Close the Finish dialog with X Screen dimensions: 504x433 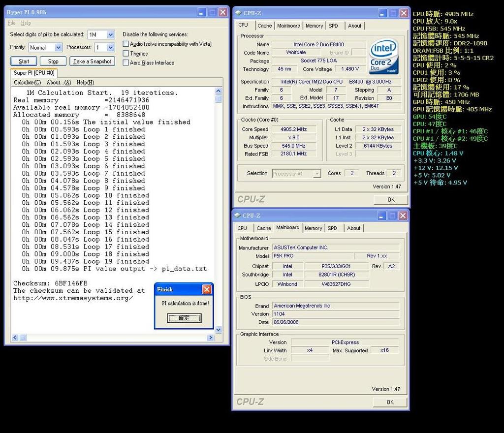[207, 289]
